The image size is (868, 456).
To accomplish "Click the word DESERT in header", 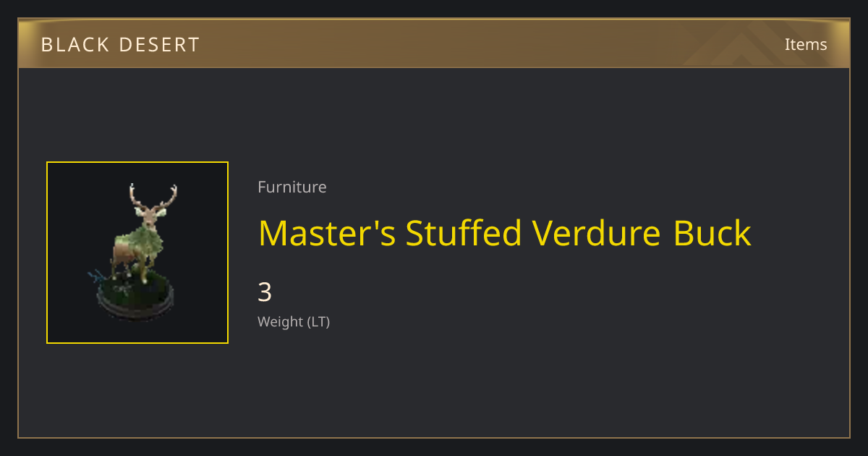I will point(161,45).
